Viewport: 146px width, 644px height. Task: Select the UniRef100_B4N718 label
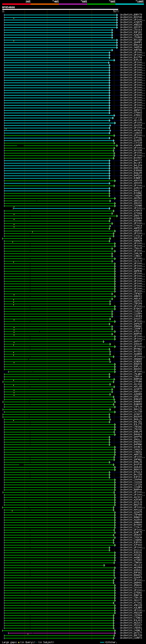(x=131, y=168)
